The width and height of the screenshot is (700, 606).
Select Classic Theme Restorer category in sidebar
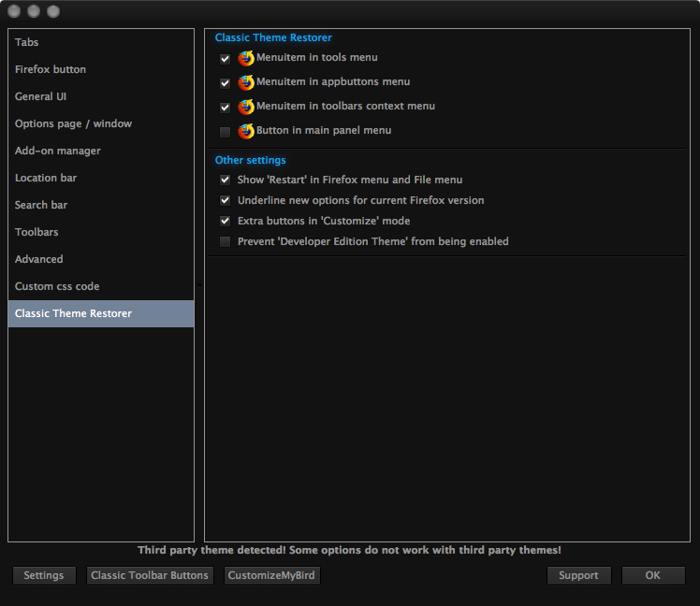tap(101, 313)
